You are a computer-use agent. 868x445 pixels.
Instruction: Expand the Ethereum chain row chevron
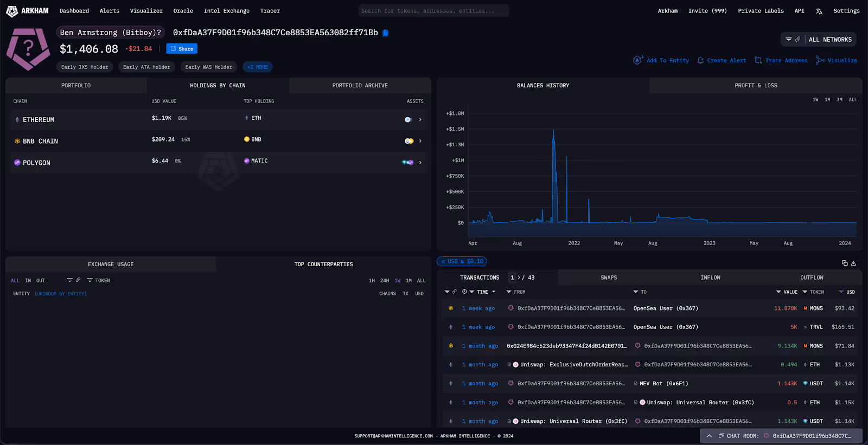coord(420,120)
